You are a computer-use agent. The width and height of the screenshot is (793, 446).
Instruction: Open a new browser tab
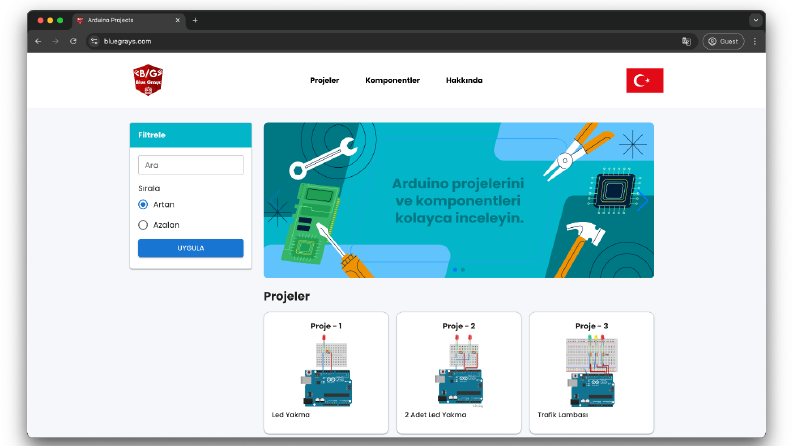coord(195,20)
